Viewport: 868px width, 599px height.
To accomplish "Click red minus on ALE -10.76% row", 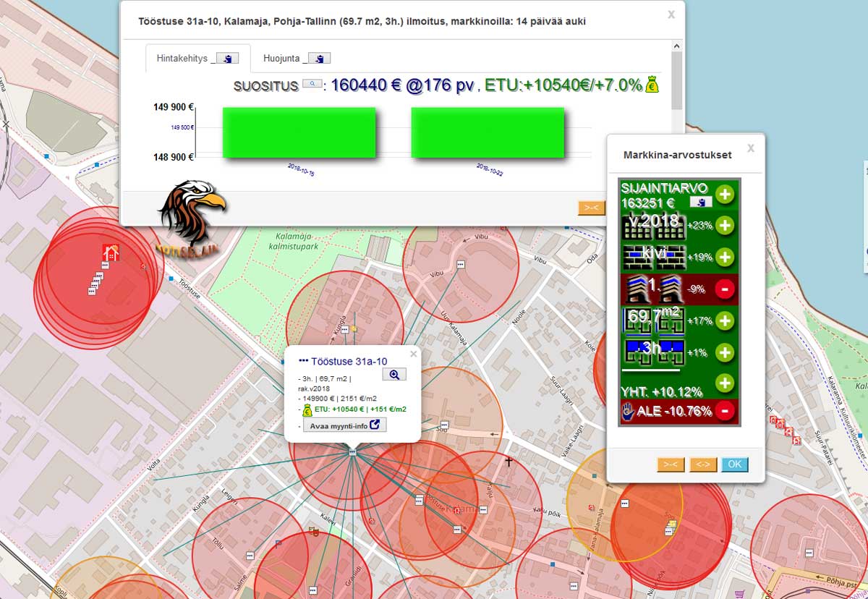I will tap(725, 411).
